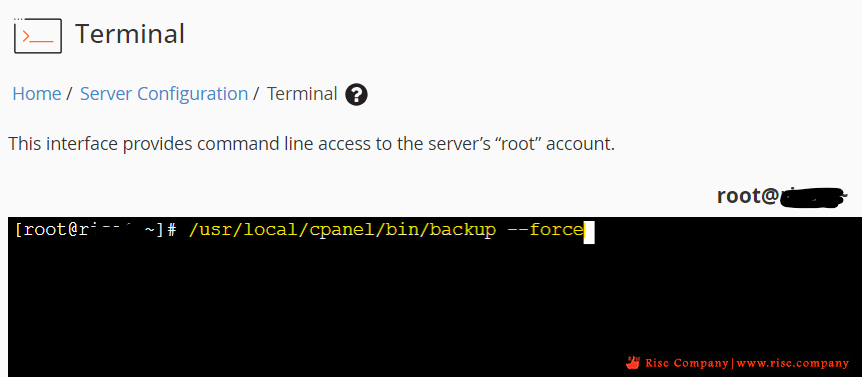The width and height of the screenshot is (862, 377).
Task: Click the slash separator after Home
Action: 69,94
